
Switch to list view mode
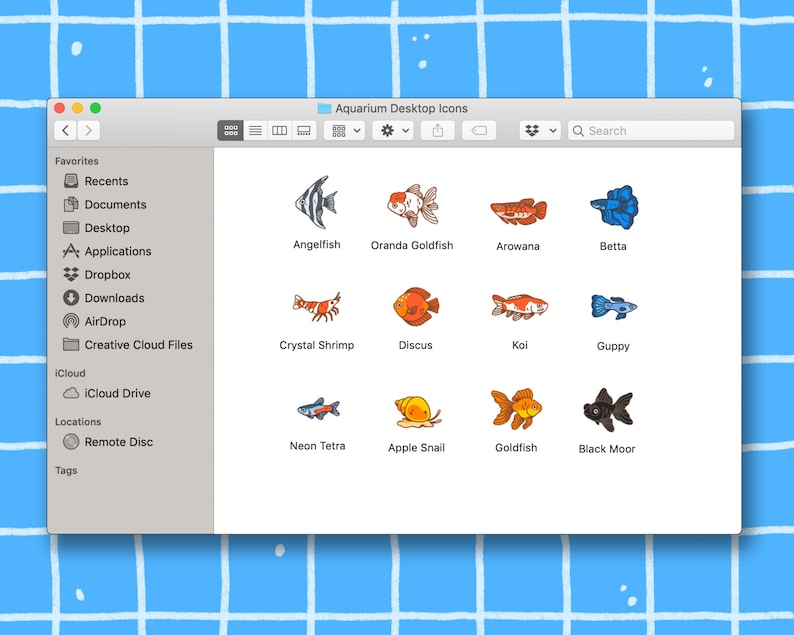[x=255, y=131]
